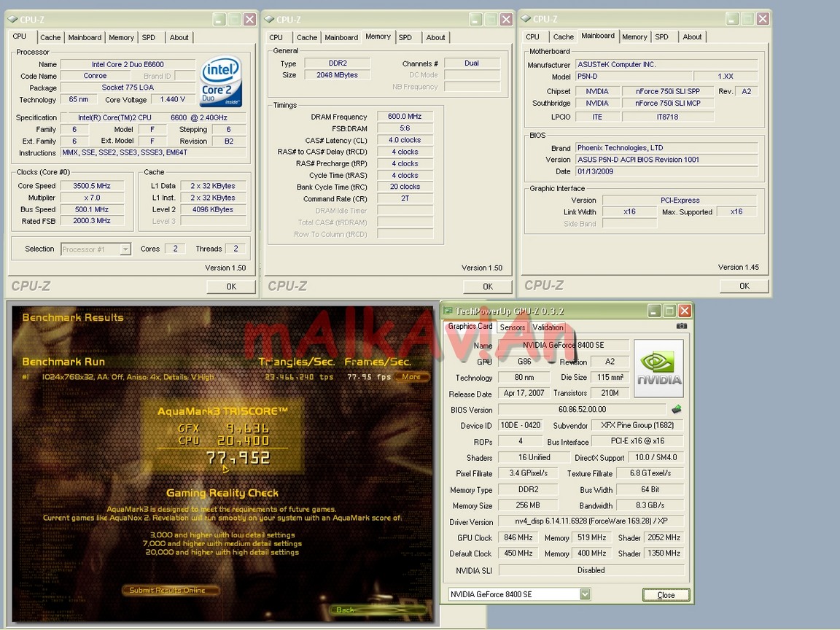Click the NVIDIA logo in GPU-Z

coord(659,368)
